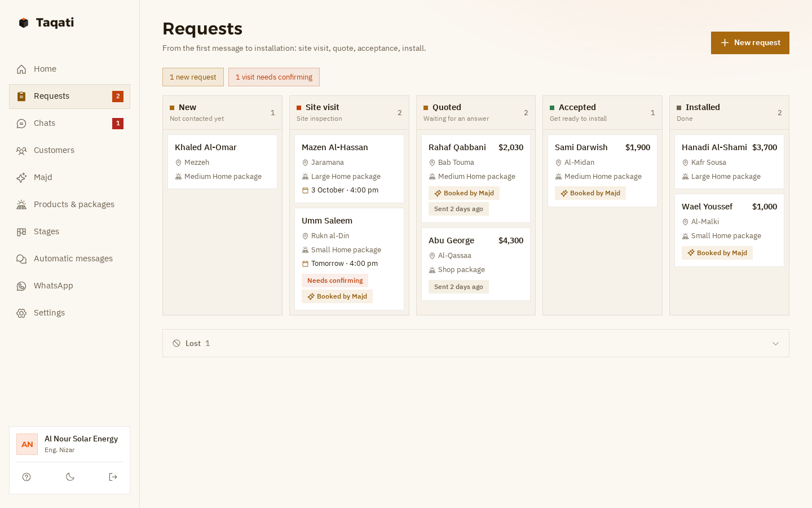This screenshot has height=508, width=812.
Task: Click the Installed column header
Action: pos(729,112)
